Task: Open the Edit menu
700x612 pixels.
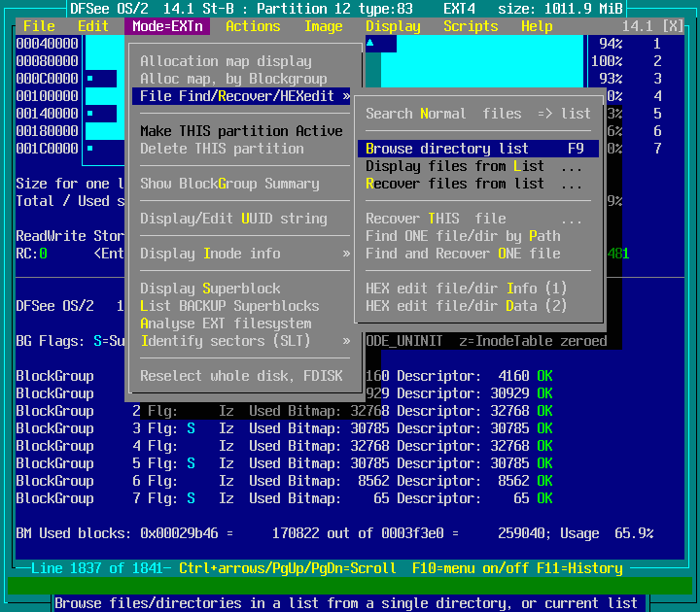Action: [x=93, y=26]
